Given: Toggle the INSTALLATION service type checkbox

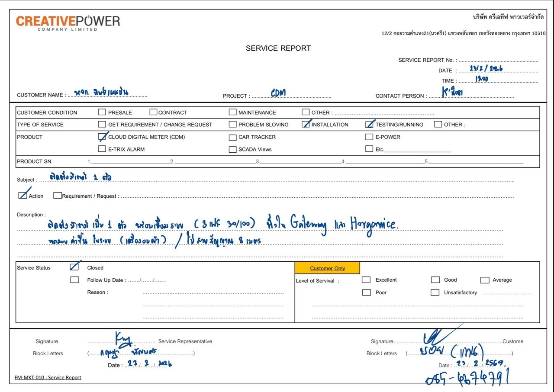Looking at the screenshot, I should tap(306, 124).
